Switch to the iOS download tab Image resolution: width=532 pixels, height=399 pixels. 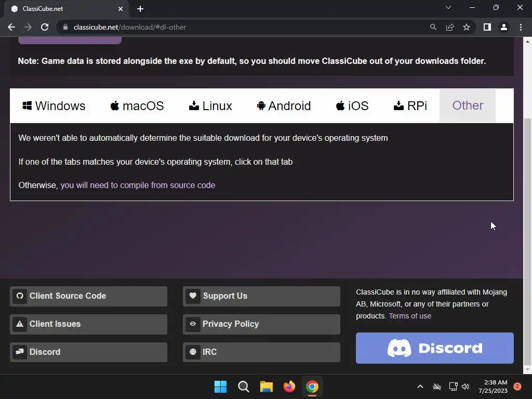tap(352, 106)
